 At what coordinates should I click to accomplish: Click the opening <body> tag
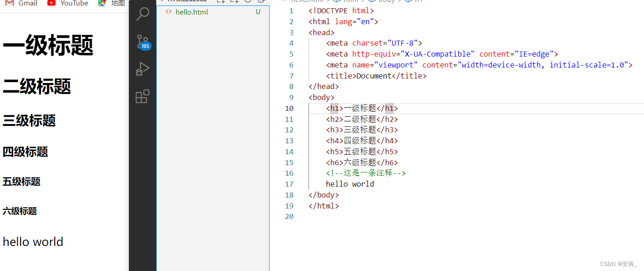click(322, 97)
